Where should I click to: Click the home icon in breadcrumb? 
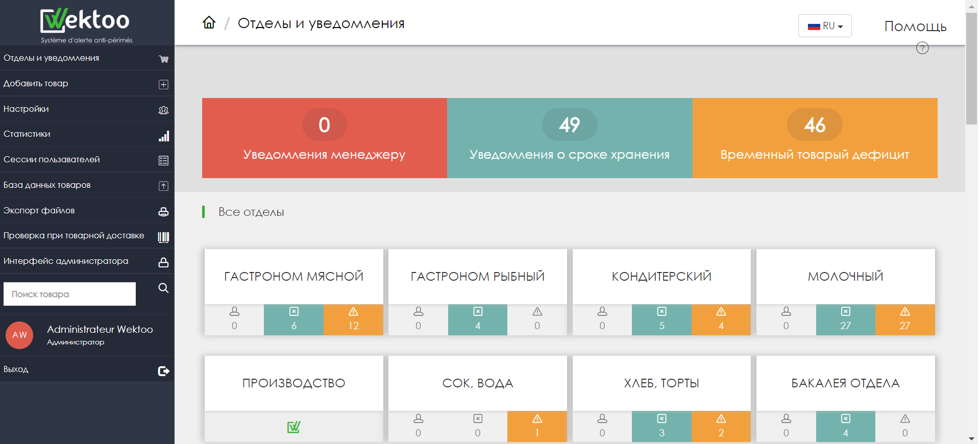coord(209,23)
